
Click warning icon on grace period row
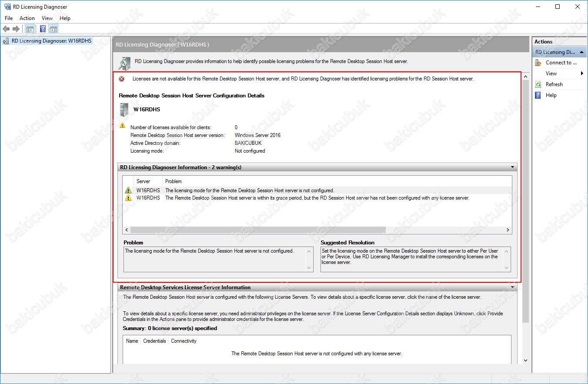(128, 198)
